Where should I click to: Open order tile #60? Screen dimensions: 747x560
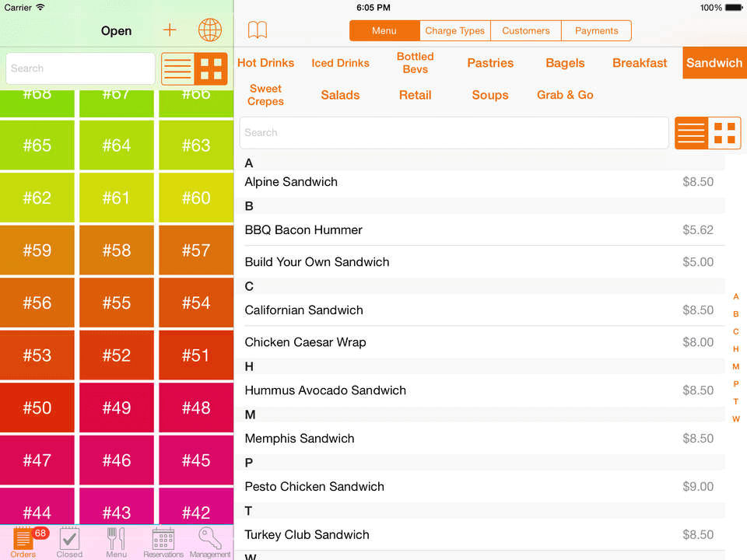pos(196,198)
